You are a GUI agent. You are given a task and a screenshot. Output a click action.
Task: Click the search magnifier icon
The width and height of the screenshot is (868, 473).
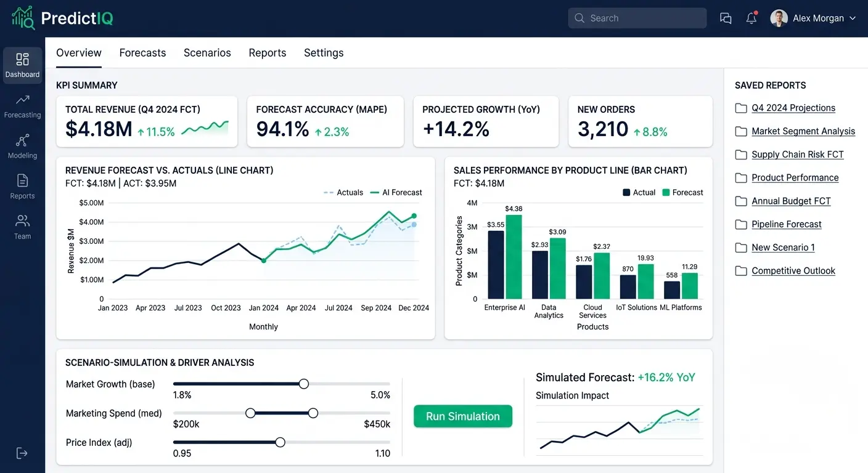[x=579, y=18]
